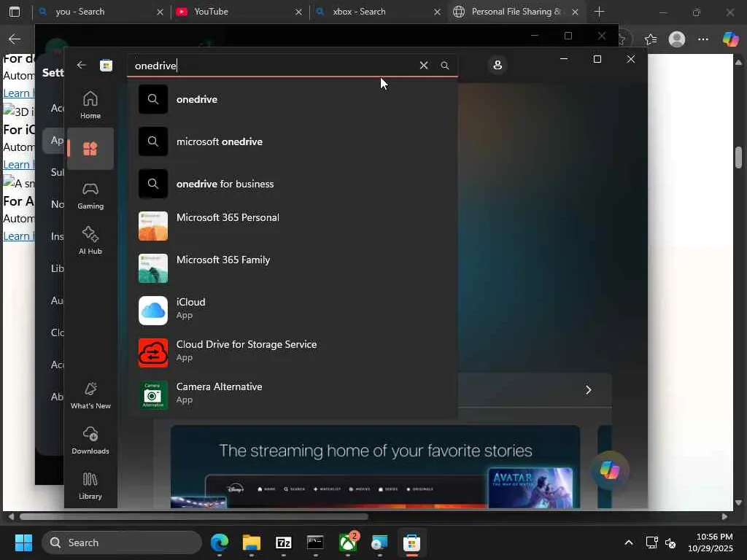747x560 pixels.
Task: Open the Library page
Action: pos(90,486)
